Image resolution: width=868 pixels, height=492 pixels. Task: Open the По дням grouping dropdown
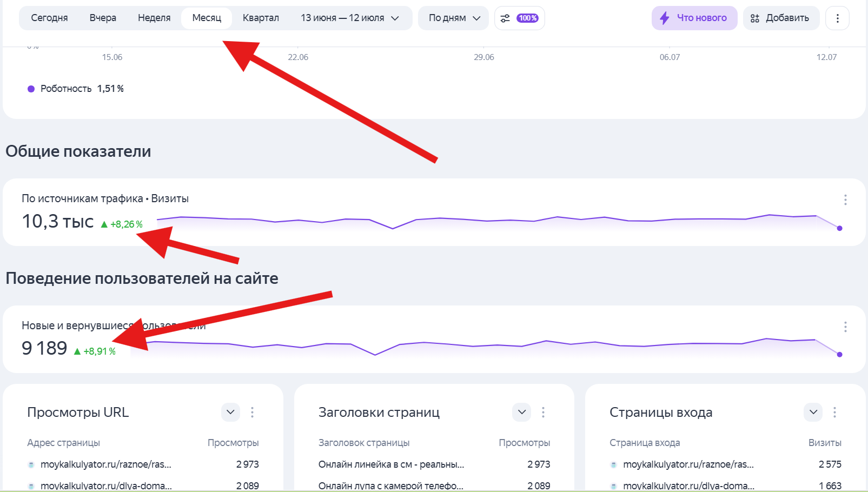point(454,18)
